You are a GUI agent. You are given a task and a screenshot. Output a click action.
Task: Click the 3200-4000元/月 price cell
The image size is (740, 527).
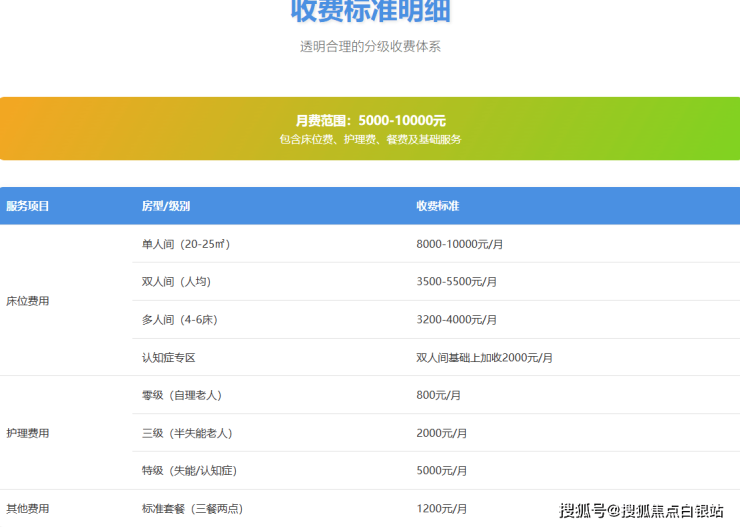pos(456,320)
